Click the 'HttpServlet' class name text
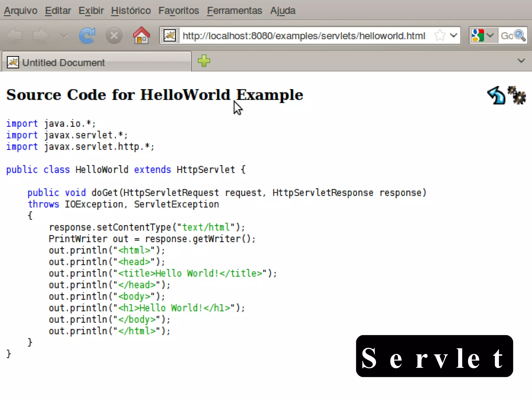The image size is (532, 399). 206,169
